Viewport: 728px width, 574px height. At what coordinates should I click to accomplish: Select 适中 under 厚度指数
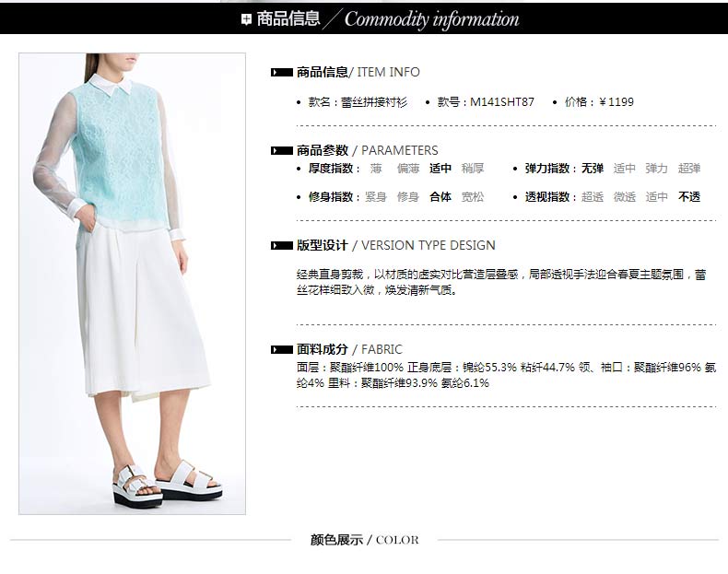click(x=440, y=169)
